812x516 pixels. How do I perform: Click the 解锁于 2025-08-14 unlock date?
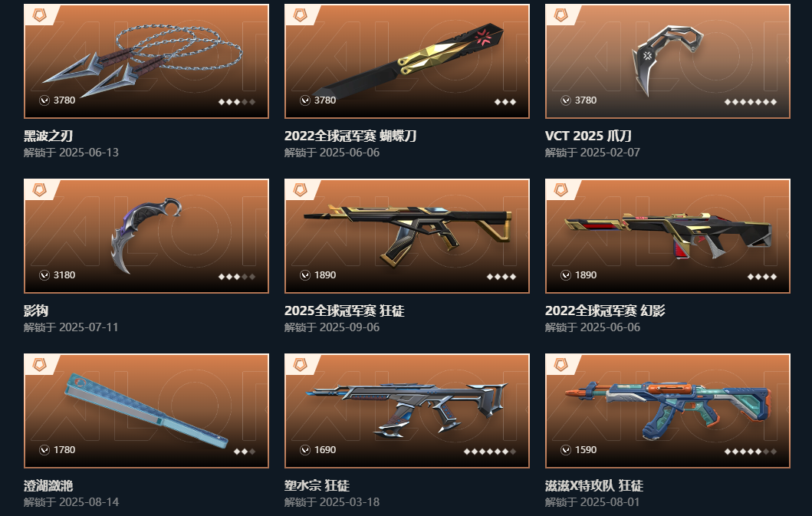[x=71, y=502]
